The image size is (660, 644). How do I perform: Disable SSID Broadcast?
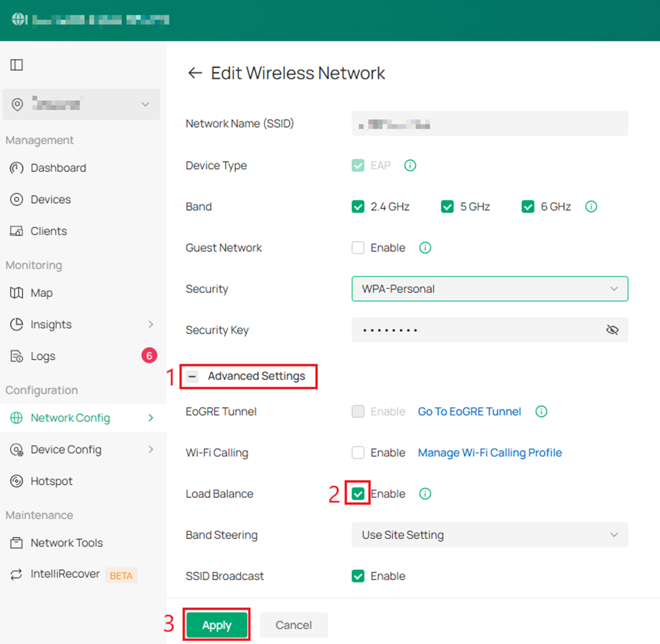coord(358,576)
